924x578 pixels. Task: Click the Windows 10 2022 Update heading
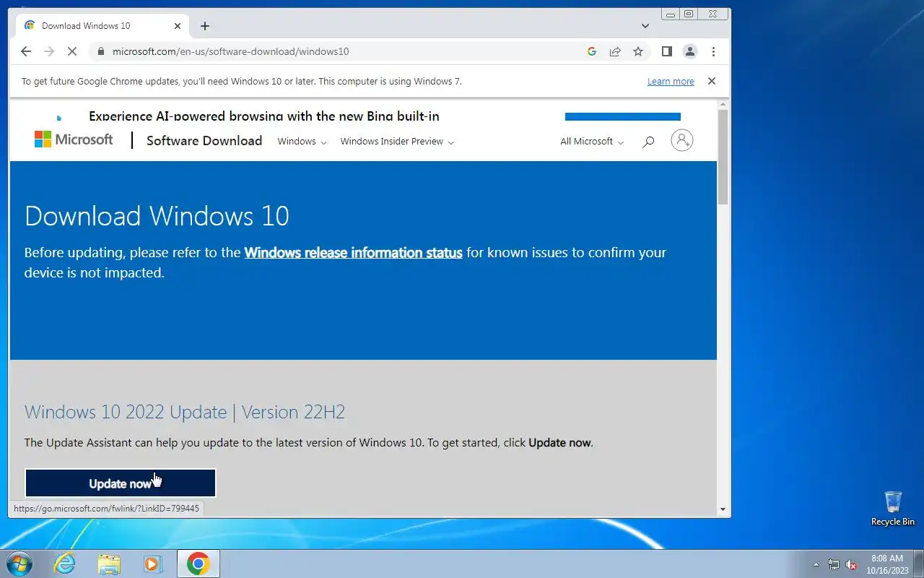[x=185, y=412]
